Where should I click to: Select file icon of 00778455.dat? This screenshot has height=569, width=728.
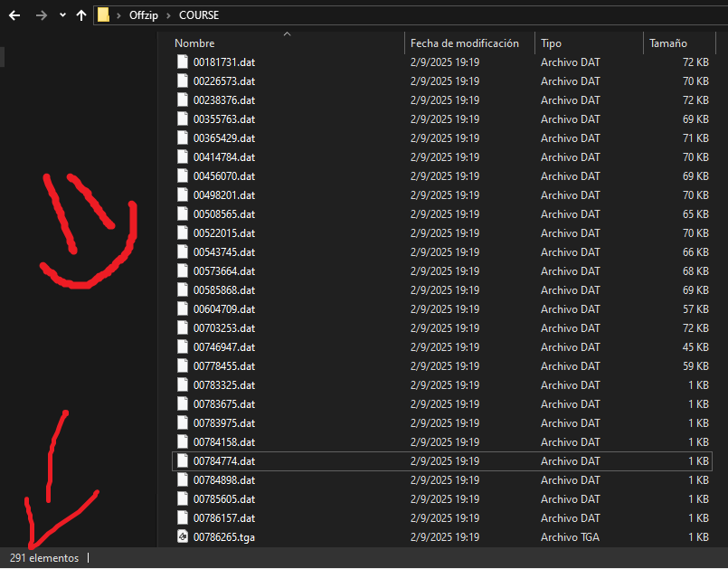(183, 366)
